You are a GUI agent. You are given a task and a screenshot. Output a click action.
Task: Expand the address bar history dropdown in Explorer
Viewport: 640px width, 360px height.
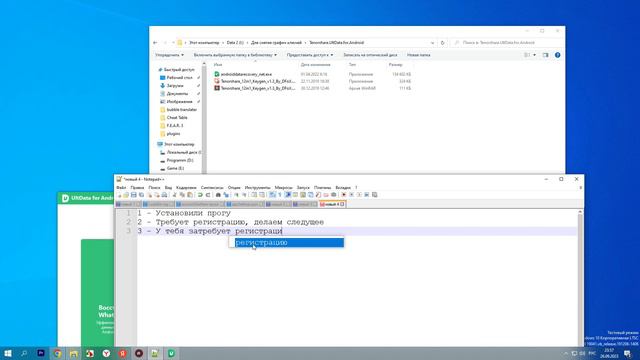[432, 42]
